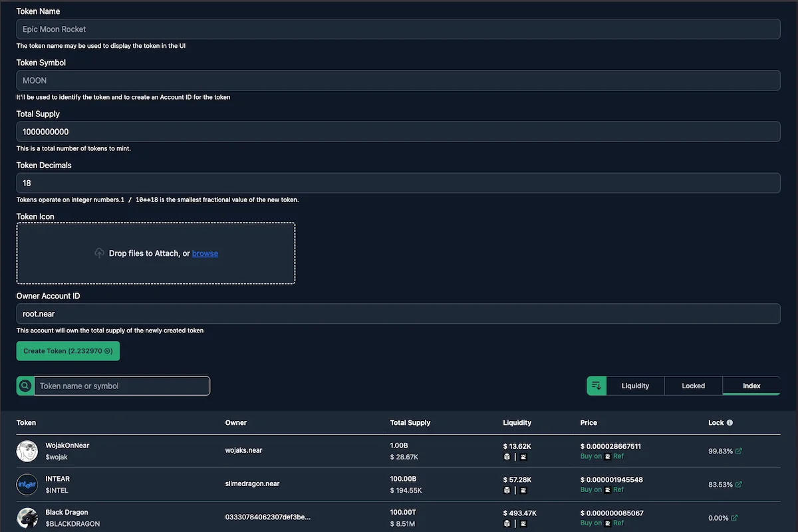The height and width of the screenshot is (532, 798).
Task: Open Black Dragon lock external link icon
Action: [x=734, y=517]
